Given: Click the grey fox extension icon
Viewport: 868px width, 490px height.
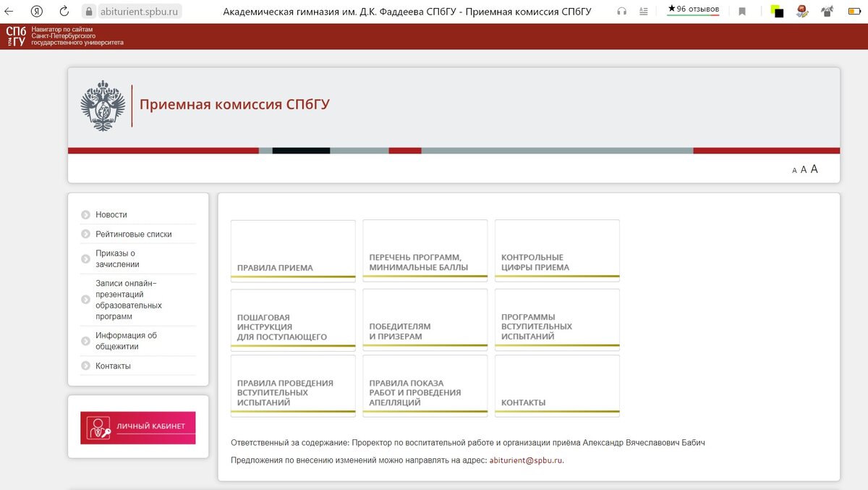Looking at the screenshot, I should [x=827, y=11].
